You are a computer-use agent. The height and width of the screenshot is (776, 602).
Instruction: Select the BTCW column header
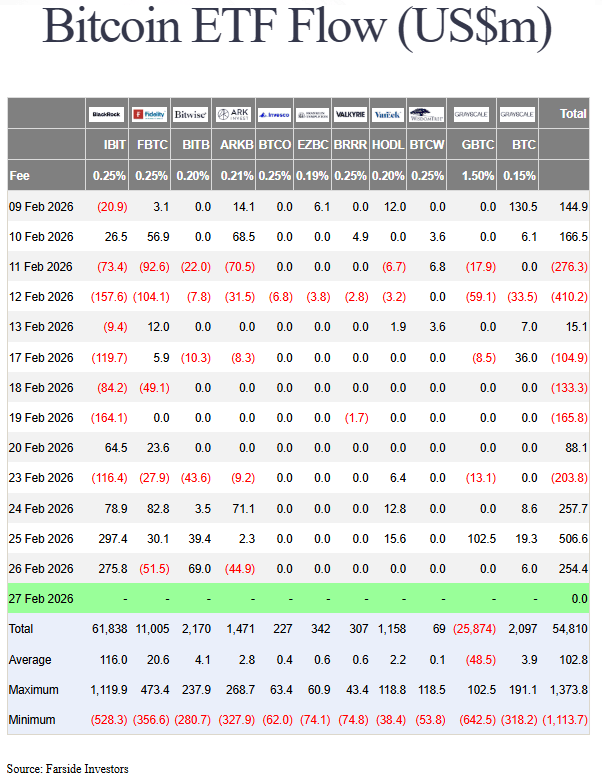click(427, 145)
